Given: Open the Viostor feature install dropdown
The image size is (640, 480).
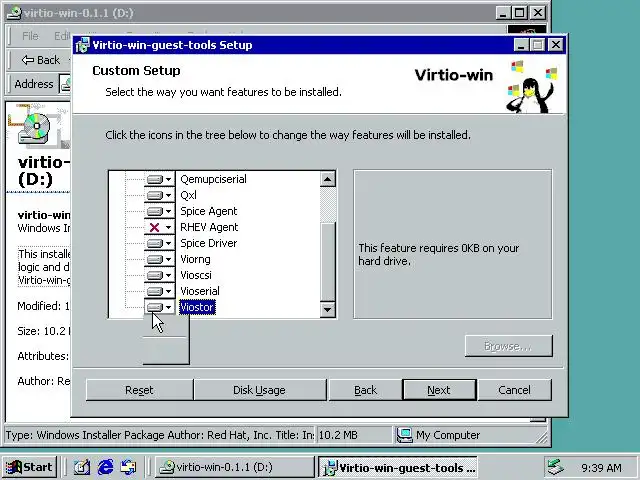Looking at the screenshot, I should (160, 307).
